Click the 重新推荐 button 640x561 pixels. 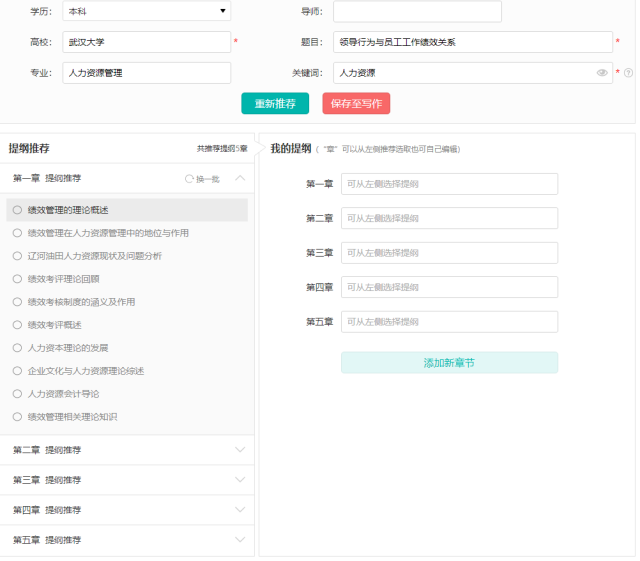click(x=275, y=103)
